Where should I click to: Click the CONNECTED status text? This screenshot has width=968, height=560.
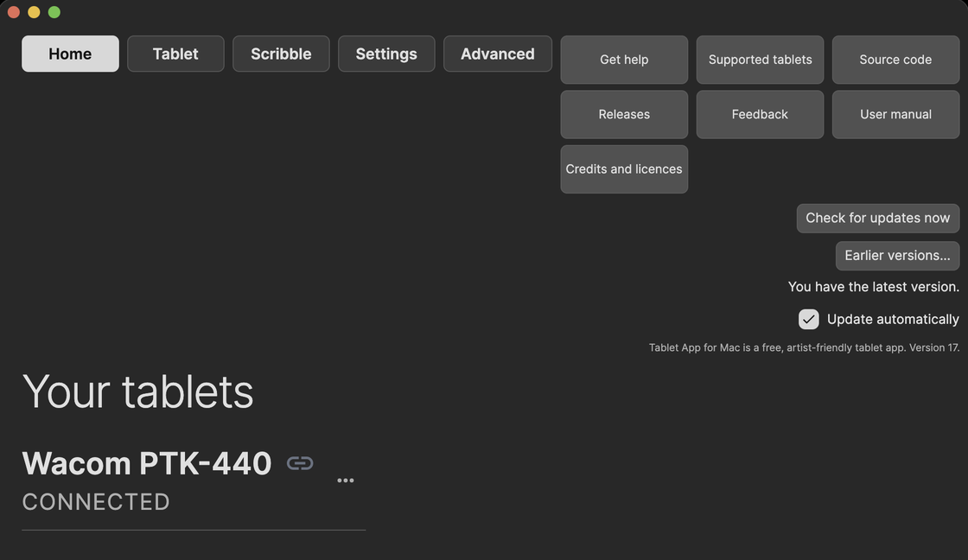tap(96, 502)
